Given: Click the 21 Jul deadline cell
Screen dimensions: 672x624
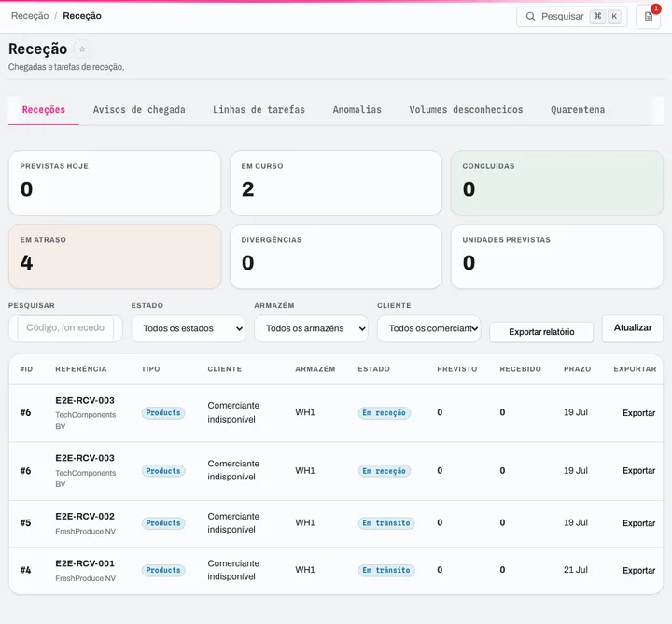Looking at the screenshot, I should 576,570.
